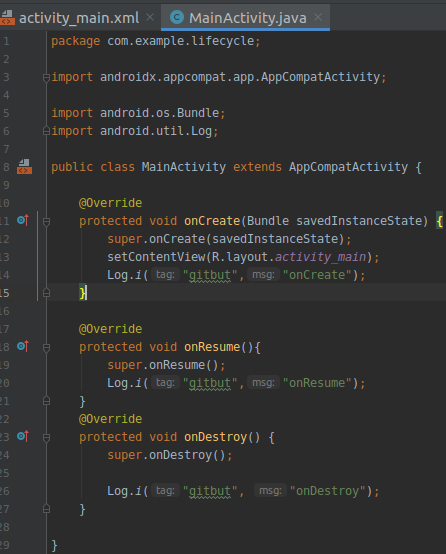Viewport: 446px width, 554px height.
Task: Click android.os.Bundle import text
Action: 160,113
